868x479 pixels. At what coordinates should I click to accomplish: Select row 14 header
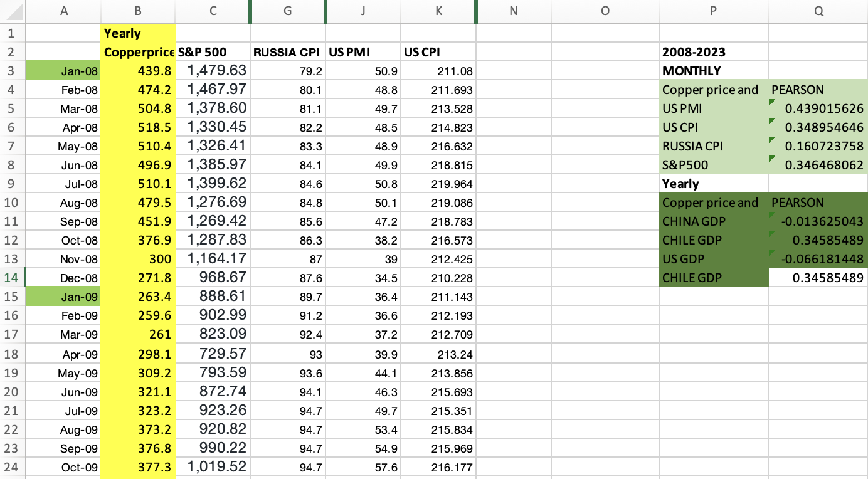[x=13, y=278]
